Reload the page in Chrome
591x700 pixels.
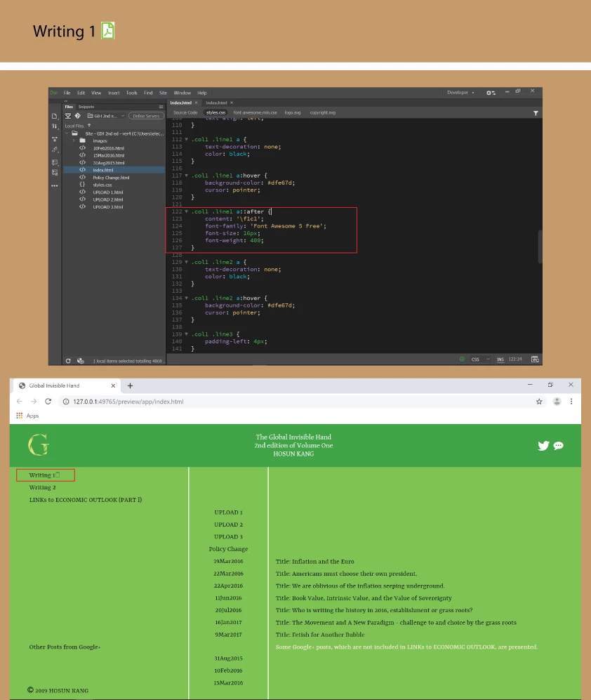click(48, 402)
